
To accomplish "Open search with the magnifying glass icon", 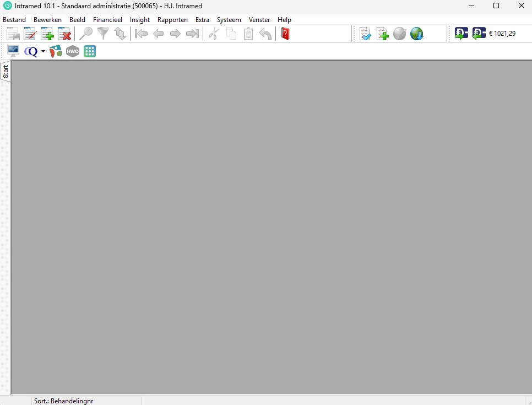I will (x=86, y=34).
